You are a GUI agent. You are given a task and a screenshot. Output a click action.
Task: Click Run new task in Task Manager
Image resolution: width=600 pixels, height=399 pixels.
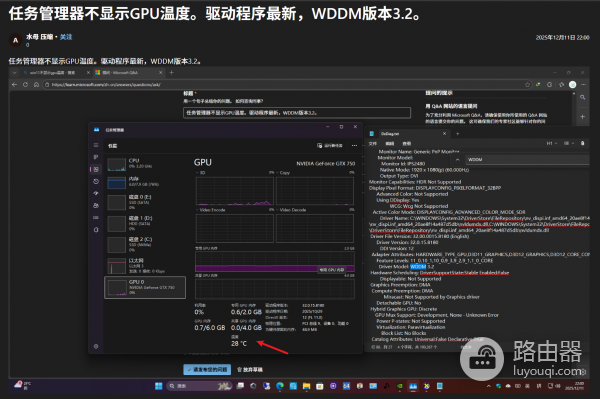tap(330, 145)
